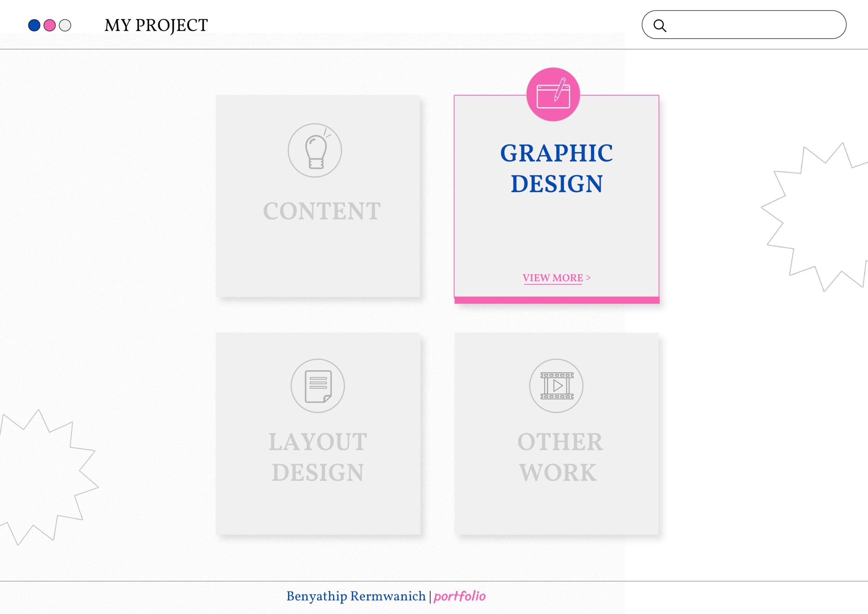Select the CONTENT card title
868x614 pixels.
point(322,211)
